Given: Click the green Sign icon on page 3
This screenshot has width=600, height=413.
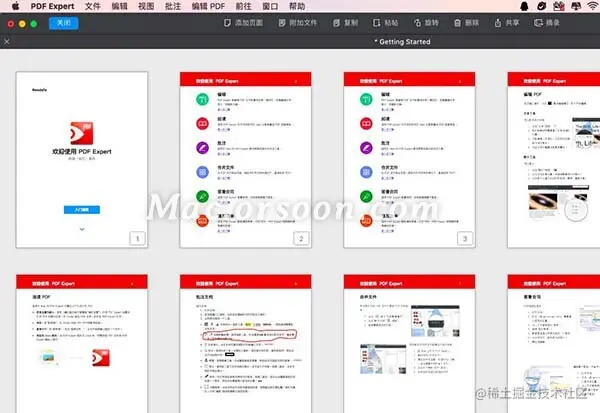Looking at the screenshot, I should click(366, 196).
